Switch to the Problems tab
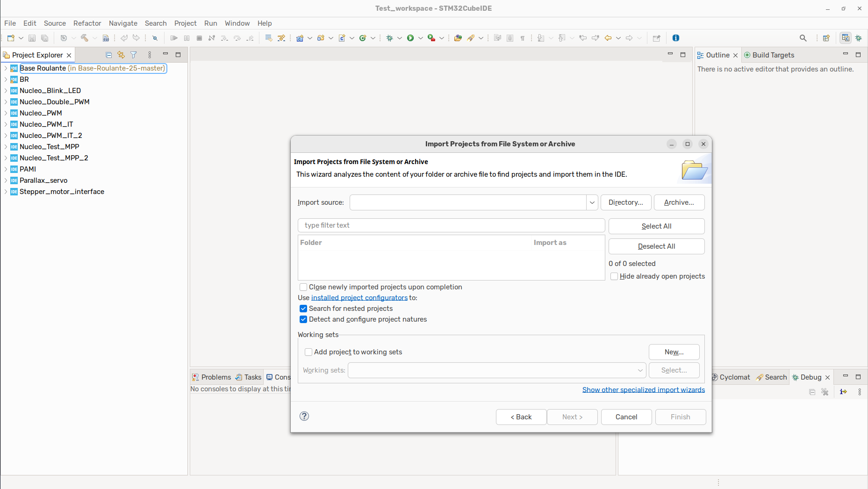Image resolution: width=868 pixels, height=489 pixels. point(211,377)
